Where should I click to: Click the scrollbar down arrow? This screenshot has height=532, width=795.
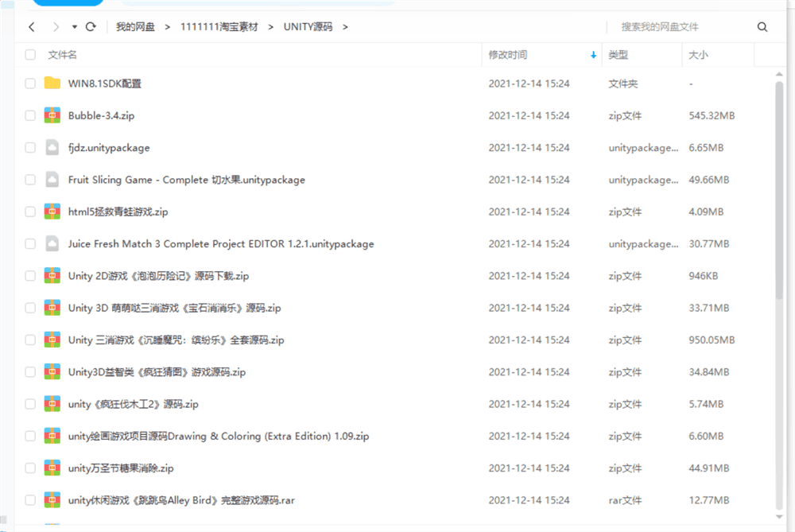(779, 517)
